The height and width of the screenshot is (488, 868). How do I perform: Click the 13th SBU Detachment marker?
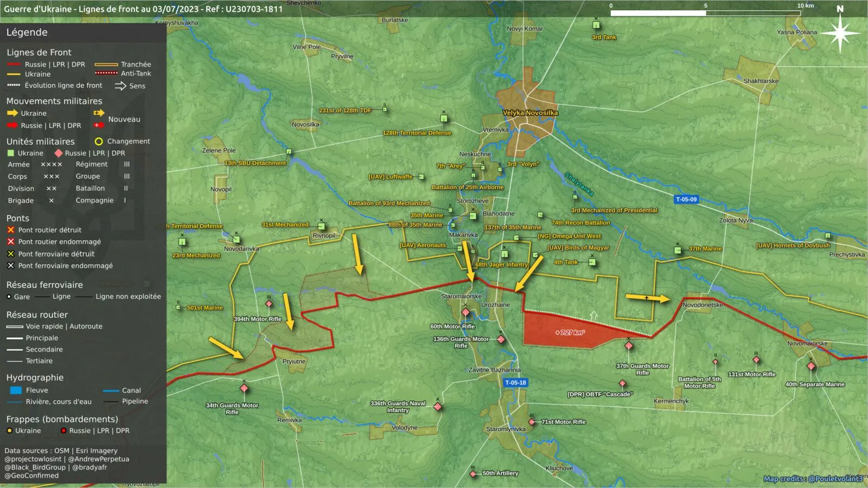pyautogui.click(x=289, y=152)
